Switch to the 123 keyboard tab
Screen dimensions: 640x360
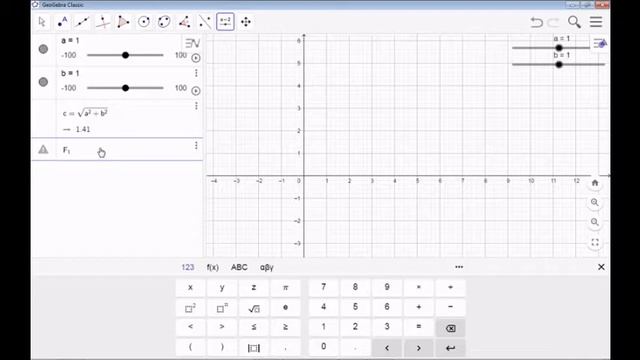coord(188,267)
